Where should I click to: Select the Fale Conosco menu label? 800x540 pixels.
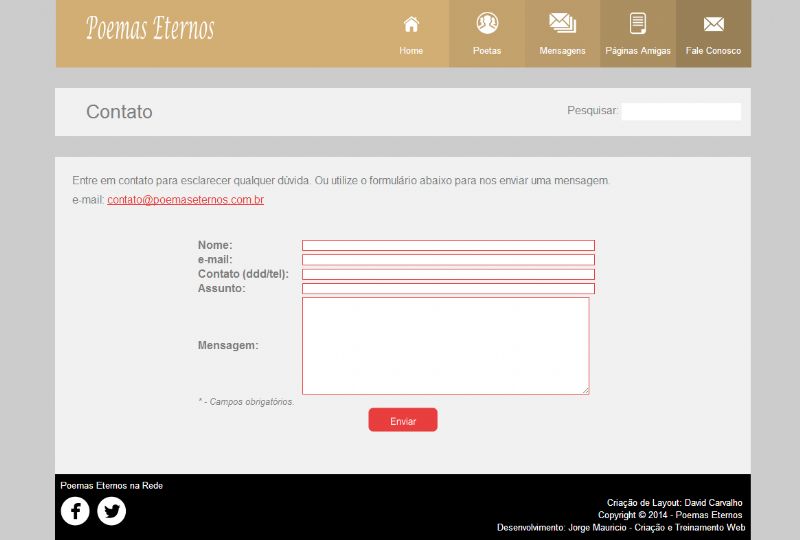[713, 51]
